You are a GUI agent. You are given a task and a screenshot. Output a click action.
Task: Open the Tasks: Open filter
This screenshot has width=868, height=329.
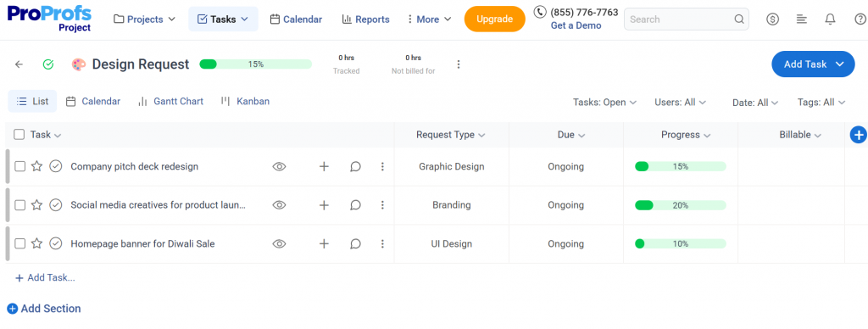(604, 103)
